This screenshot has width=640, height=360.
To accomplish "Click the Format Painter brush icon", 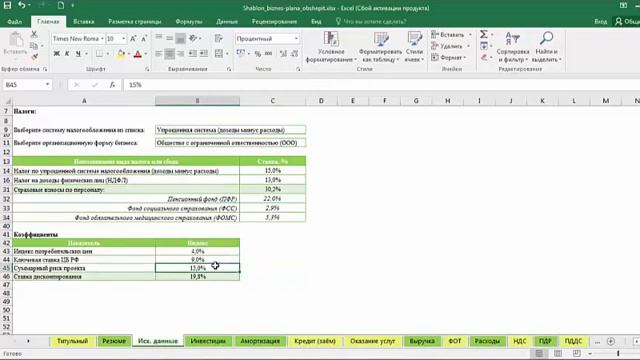I will 34,56.
